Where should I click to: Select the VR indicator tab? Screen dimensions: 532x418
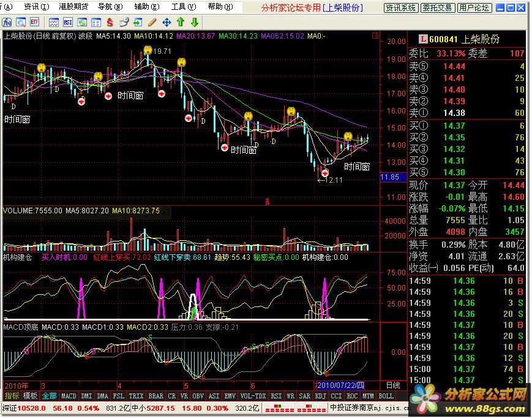[x=184, y=396]
